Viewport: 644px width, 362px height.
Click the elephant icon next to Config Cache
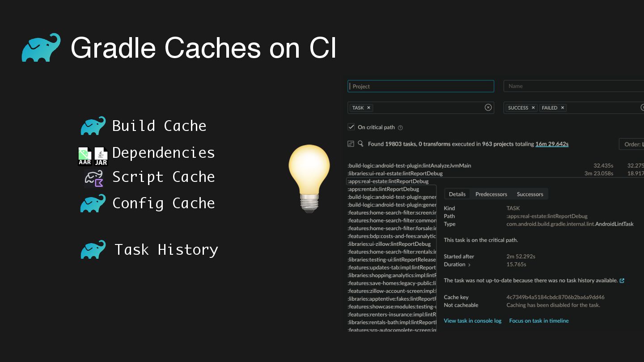click(x=93, y=203)
